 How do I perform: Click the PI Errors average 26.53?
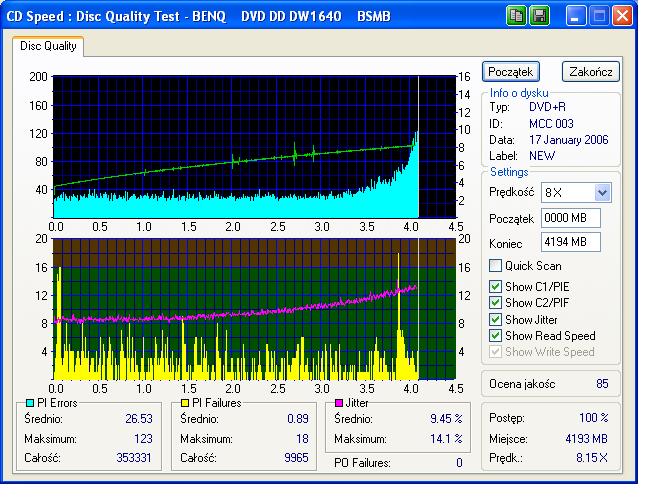coord(139,419)
